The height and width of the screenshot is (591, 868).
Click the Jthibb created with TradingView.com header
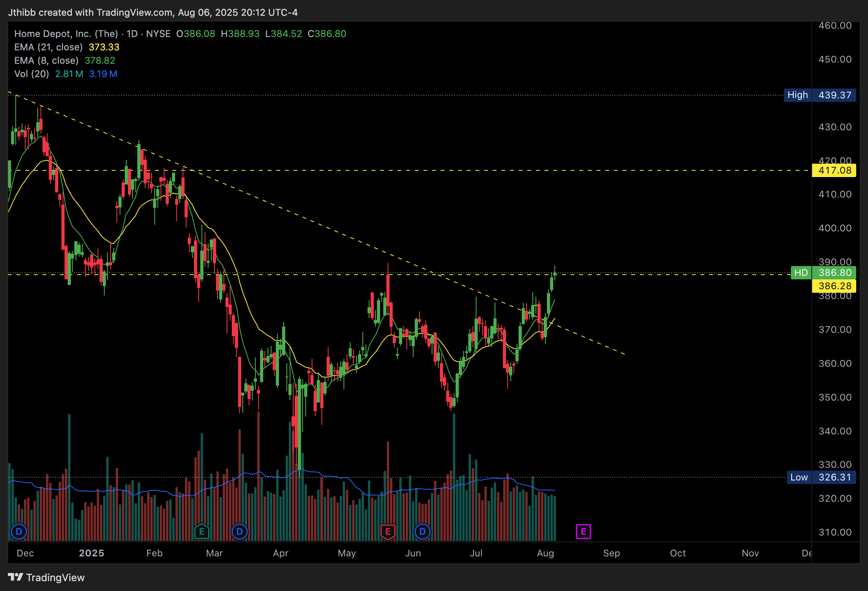tap(153, 13)
